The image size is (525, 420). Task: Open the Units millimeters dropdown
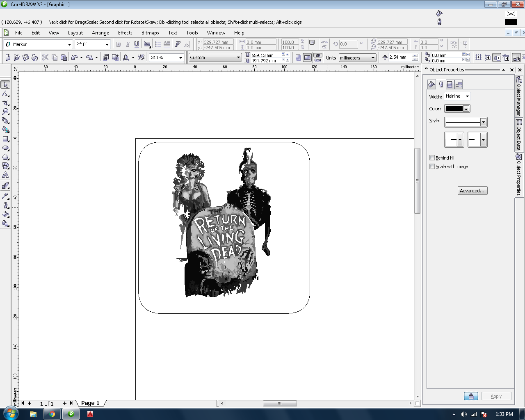pos(373,58)
